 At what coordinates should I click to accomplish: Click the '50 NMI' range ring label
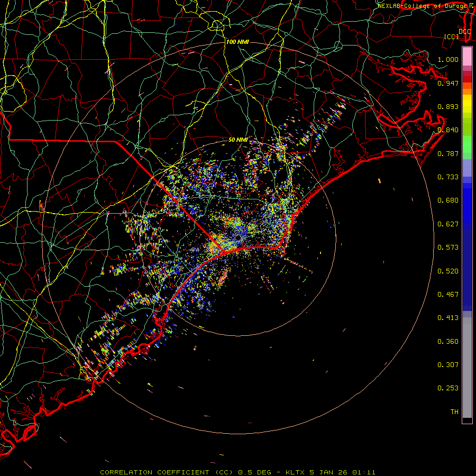pyautogui.click(x=238, y=140)
